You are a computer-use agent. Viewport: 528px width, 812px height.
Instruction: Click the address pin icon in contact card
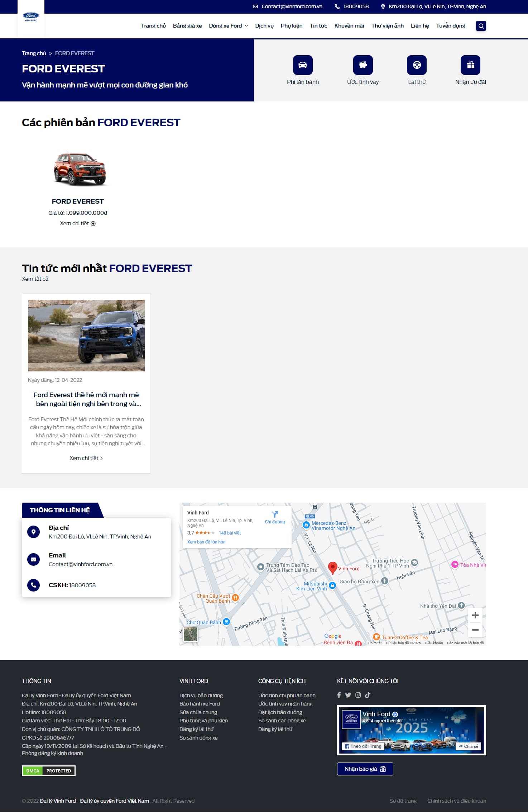[x=33, y=532]
